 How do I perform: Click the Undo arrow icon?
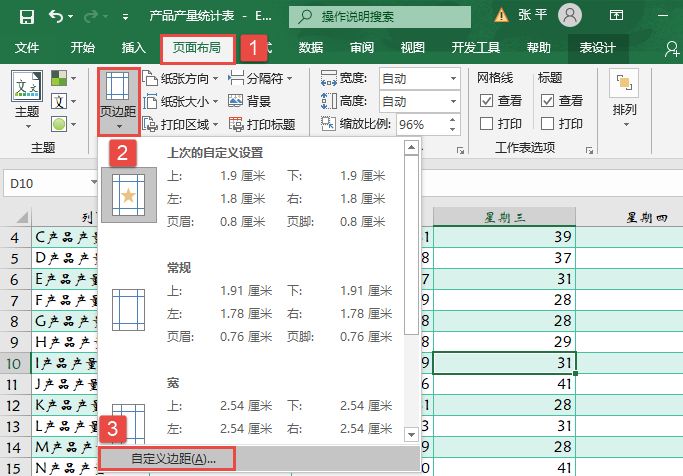55,17
